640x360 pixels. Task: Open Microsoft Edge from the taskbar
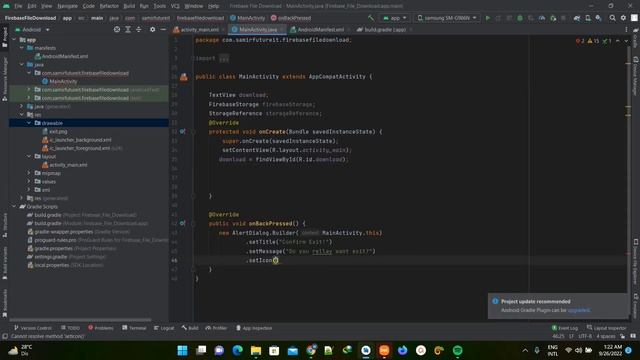tap(238, 350)
